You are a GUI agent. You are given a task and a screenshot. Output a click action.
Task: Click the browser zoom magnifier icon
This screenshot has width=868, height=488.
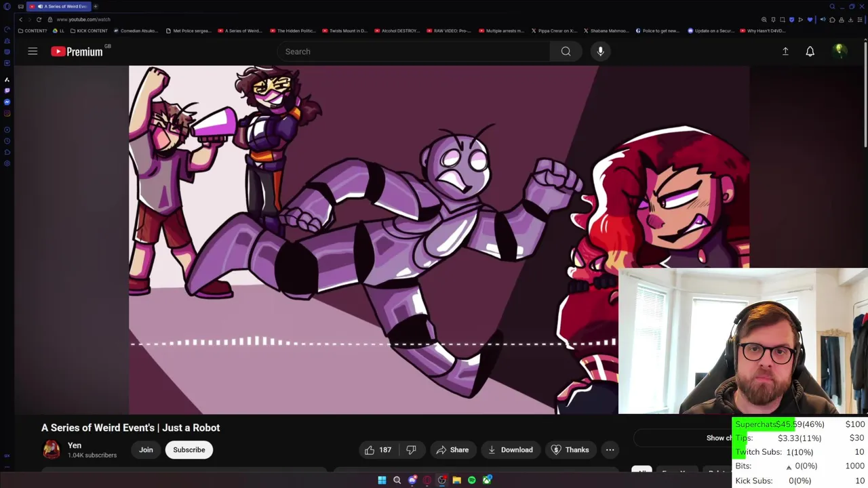[x=764, y=20]
